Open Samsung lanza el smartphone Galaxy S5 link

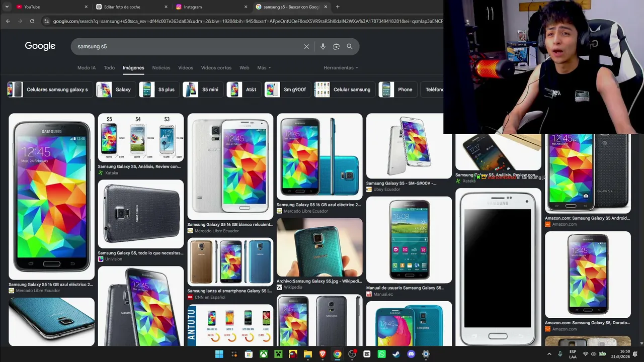[x=229, y=291]
